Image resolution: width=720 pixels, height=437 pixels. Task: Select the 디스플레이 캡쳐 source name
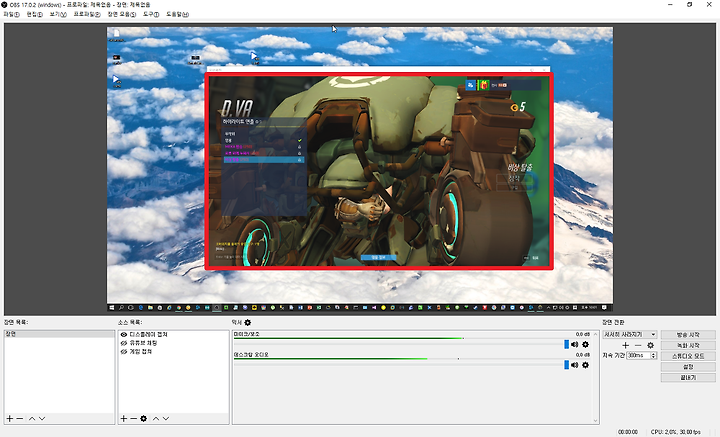[148, 335]
